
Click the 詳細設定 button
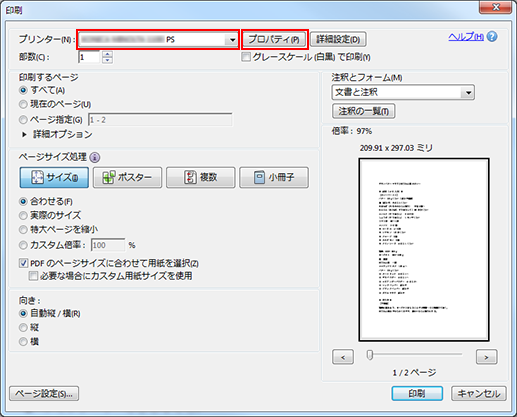[x=338, y=40]
